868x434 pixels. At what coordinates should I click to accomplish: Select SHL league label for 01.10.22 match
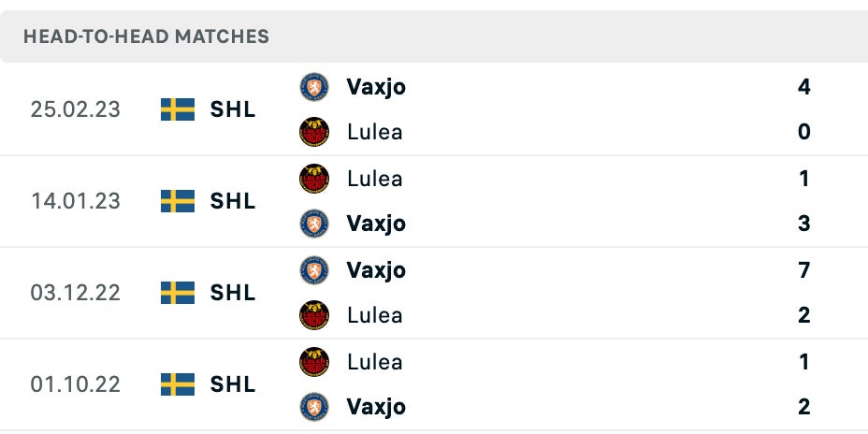pos(233,384)
